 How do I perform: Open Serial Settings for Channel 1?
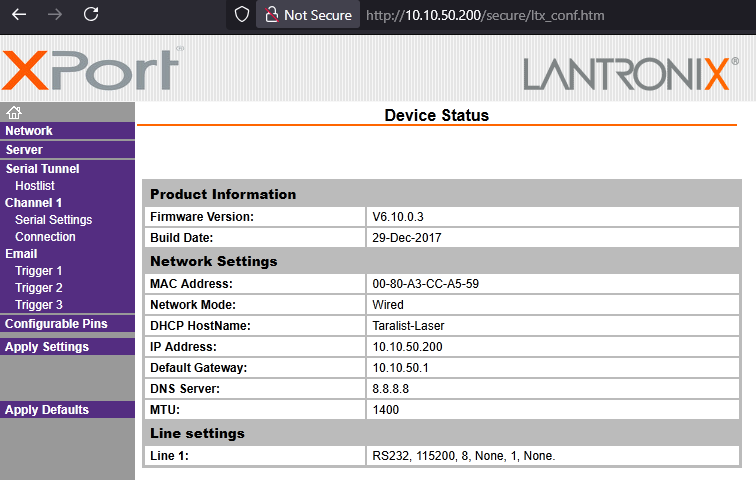pyautogui.click(x=54, y=220)
